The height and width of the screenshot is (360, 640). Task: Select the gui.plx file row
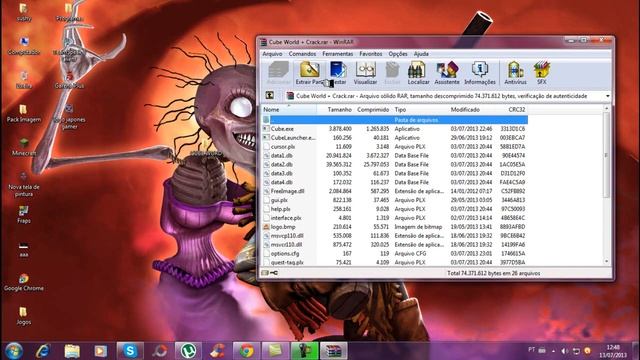(x=395, y=200)
